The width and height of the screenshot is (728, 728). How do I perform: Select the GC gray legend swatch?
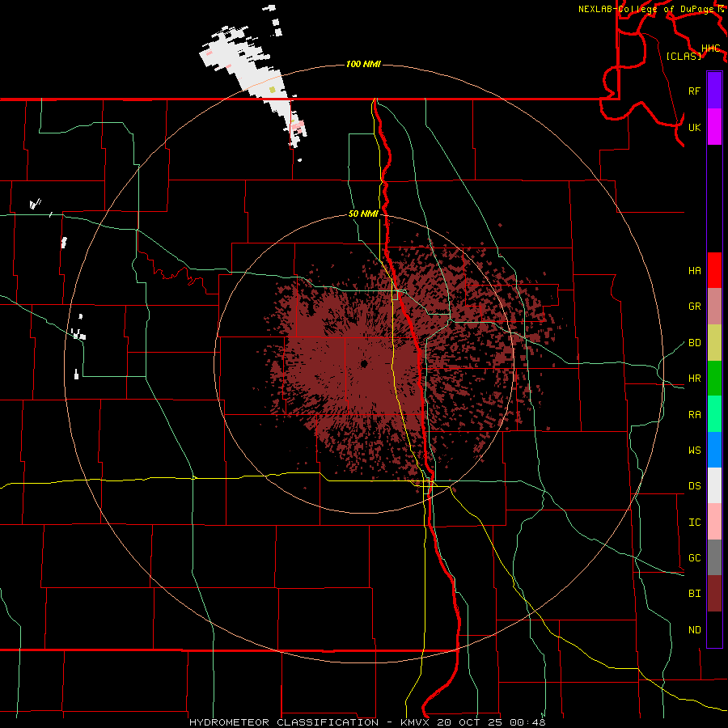pos(714,557)
